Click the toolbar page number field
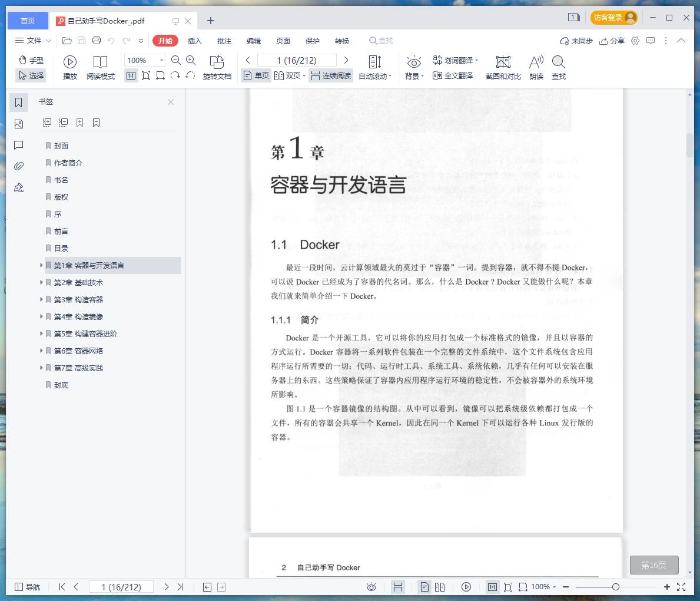The height and width of the screenshot is (601, 700). 297,60
